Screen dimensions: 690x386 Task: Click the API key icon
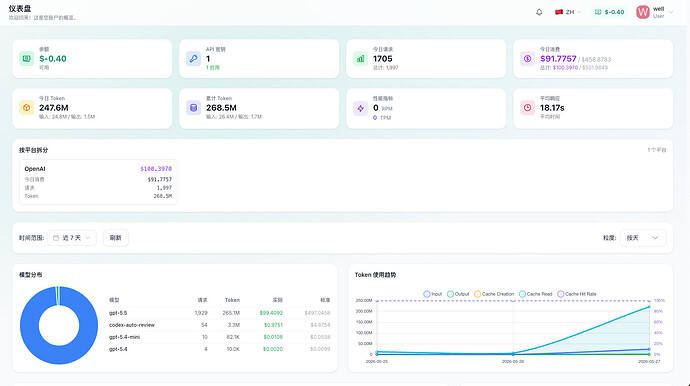coord(193,59)
